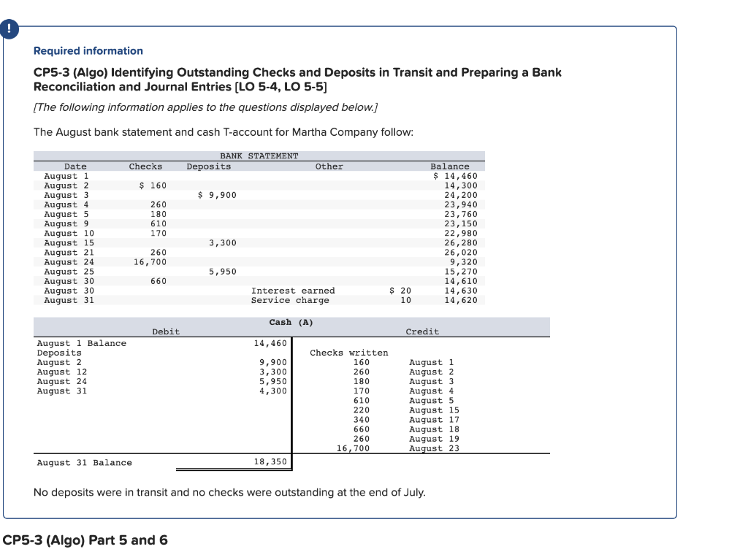Select the BANK STATEMENT table header

(259, 156)
